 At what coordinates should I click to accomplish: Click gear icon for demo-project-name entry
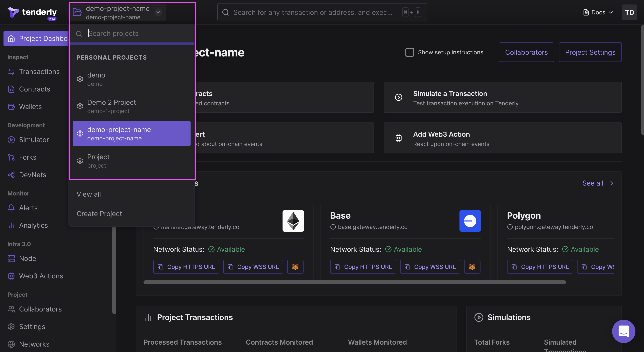point(80,133)
